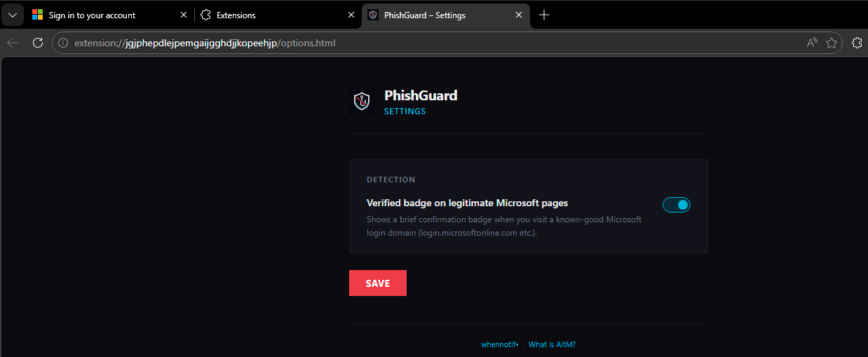Click the browser back arrow

(13, 43)
